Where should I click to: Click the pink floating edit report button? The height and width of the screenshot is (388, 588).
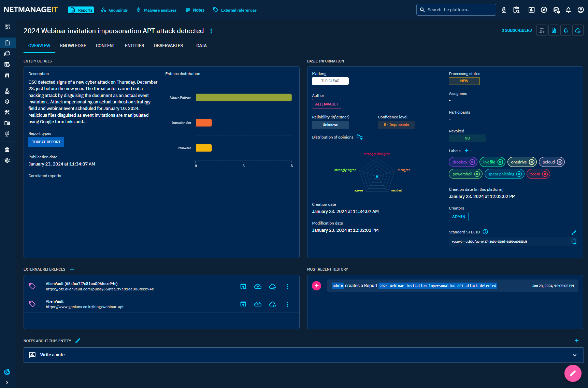573,373
